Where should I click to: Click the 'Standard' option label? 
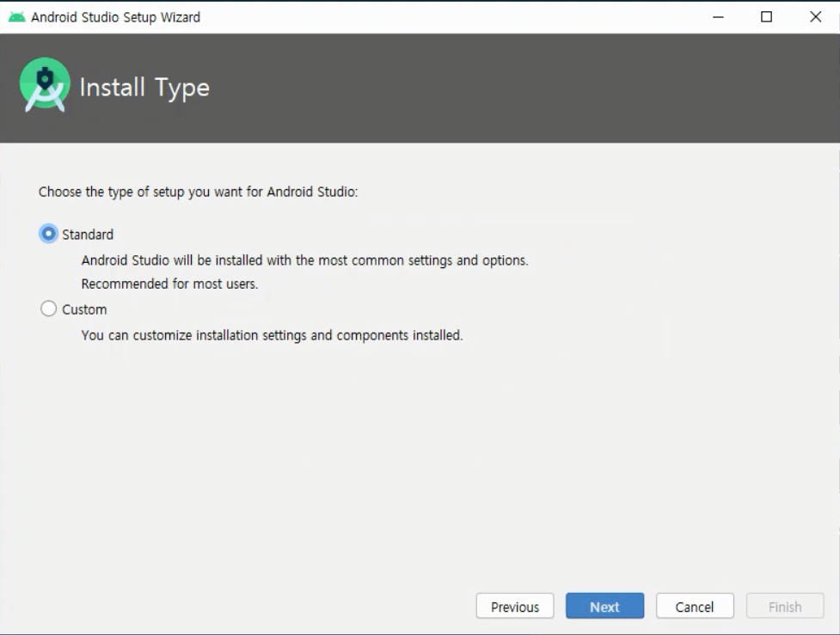pos(88,235)
